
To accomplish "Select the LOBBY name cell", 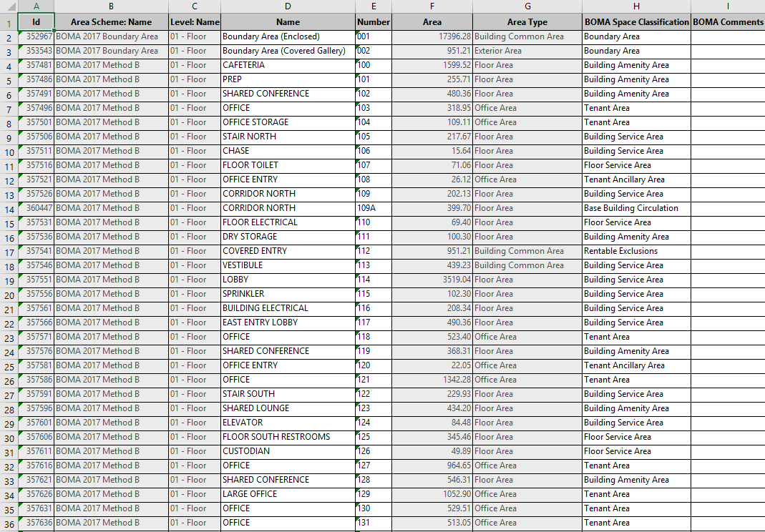I will [x=288, y=280].
